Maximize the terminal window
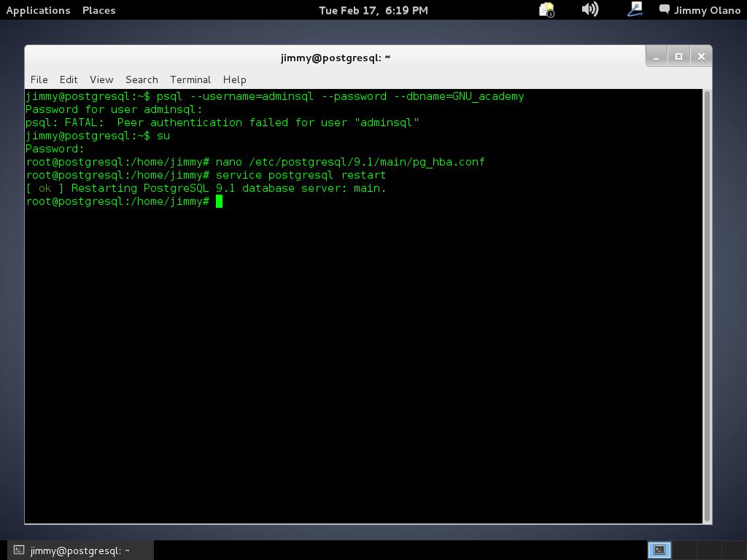The height and width of the screenshot is (560, 747). pyautogui.click(x=678, y=56)
